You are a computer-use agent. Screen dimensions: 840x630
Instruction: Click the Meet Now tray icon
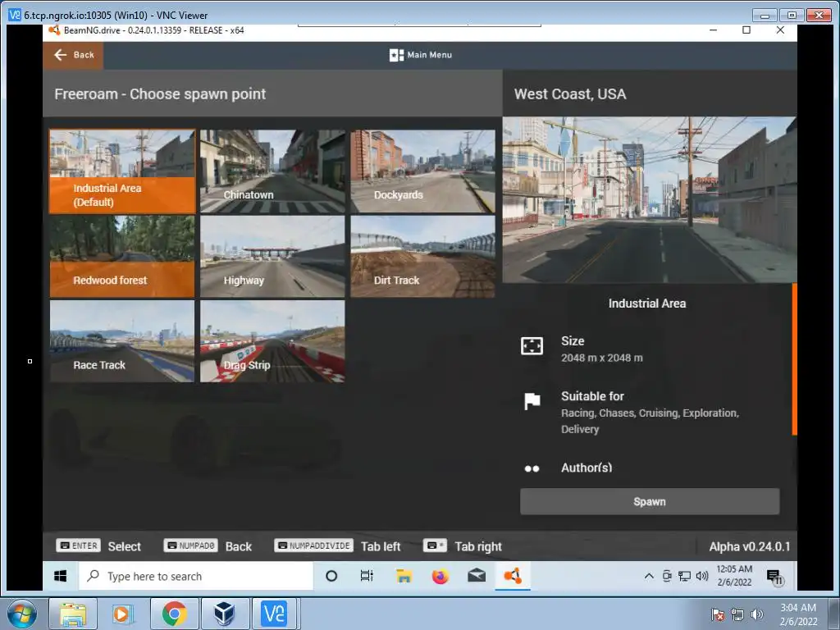pos(667,576)
